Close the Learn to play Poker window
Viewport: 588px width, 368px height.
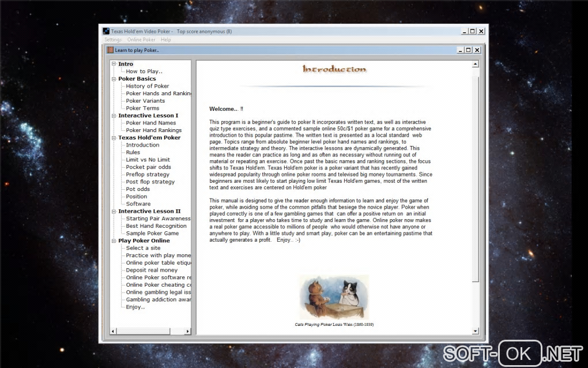[x=477, y=50]
